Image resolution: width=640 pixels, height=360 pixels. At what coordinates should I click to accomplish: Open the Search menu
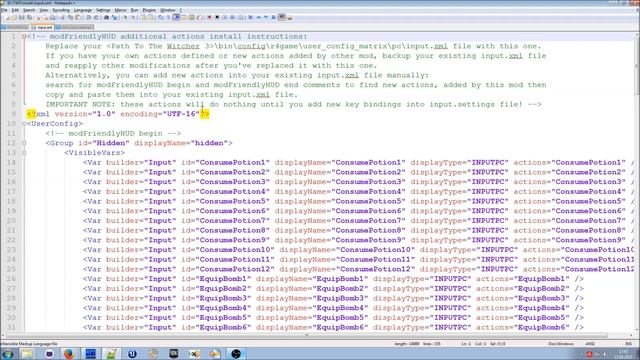pos(29,10)
